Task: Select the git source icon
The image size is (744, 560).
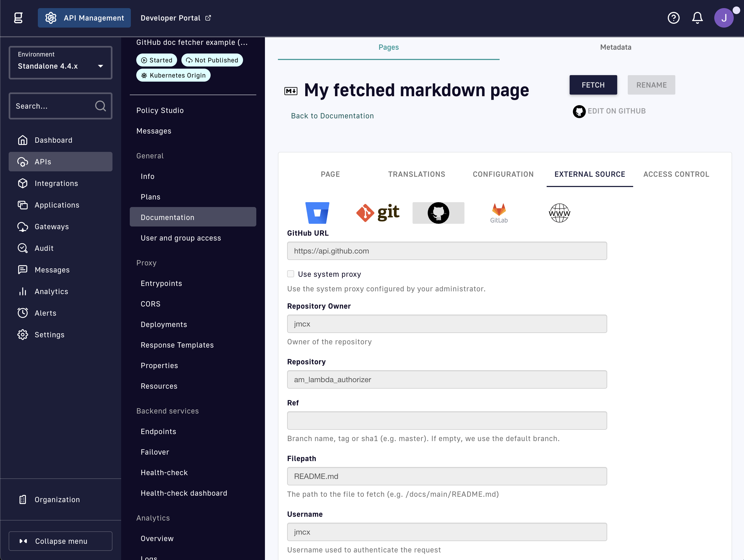Action: click(x=378, y=212)
